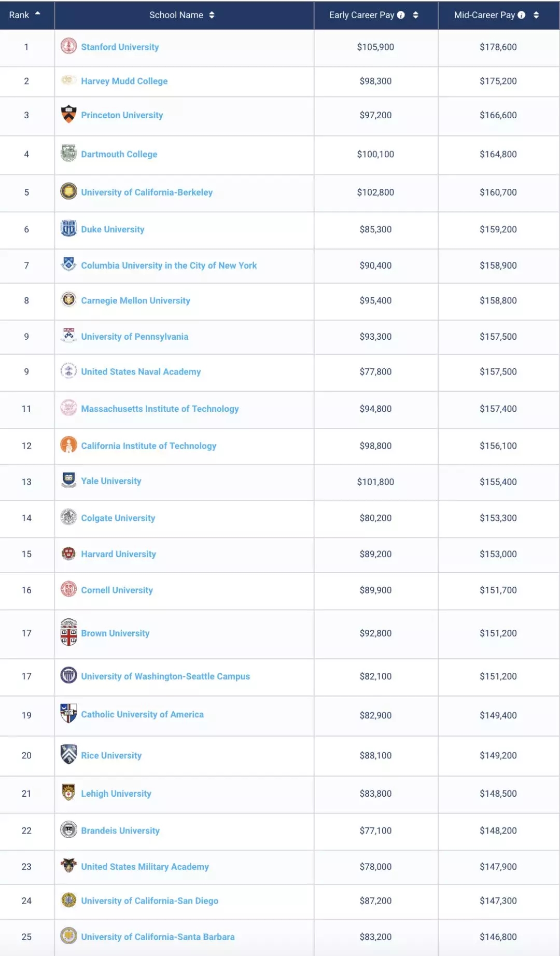Sort table by Rank column arrow
560x956 pixels.
pos(37,14)
